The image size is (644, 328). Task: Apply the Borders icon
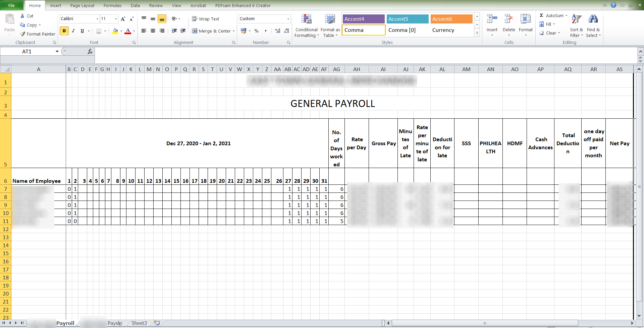[x=99, y=31]
